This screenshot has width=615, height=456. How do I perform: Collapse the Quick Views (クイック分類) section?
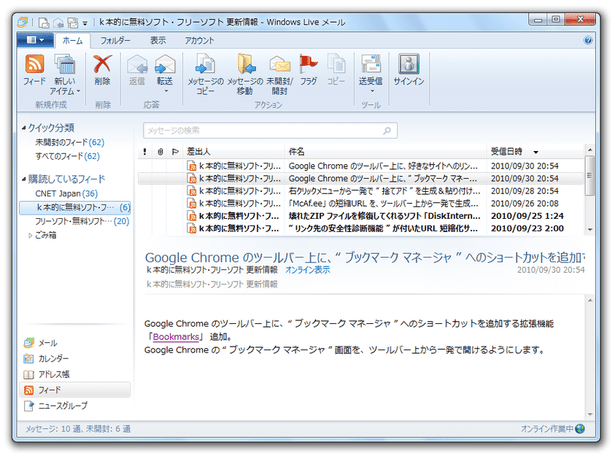[x=24, y=128]
